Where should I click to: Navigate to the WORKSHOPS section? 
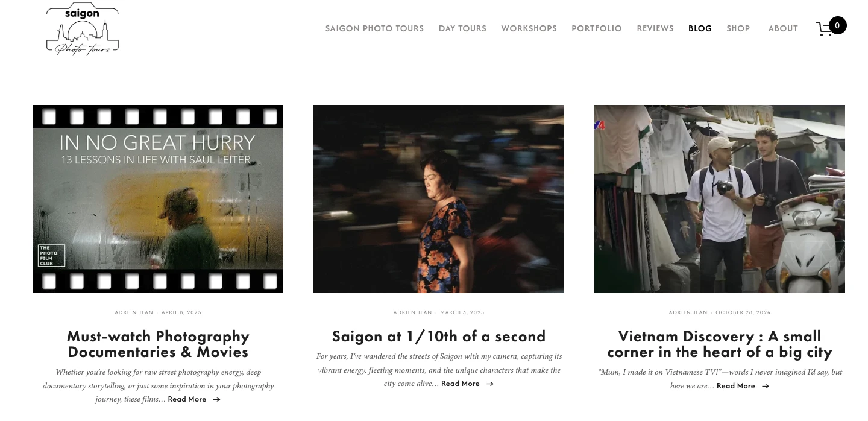click(529, 28)
